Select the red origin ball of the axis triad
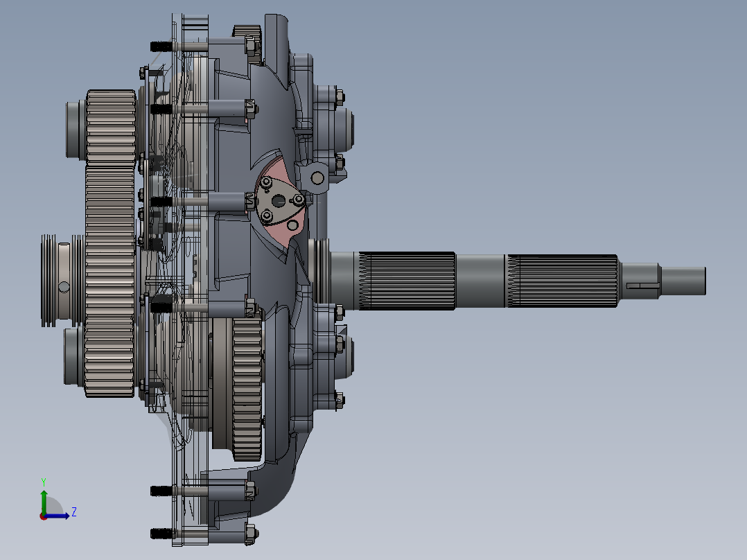The image size is (747, 560). tap(44, 516)
